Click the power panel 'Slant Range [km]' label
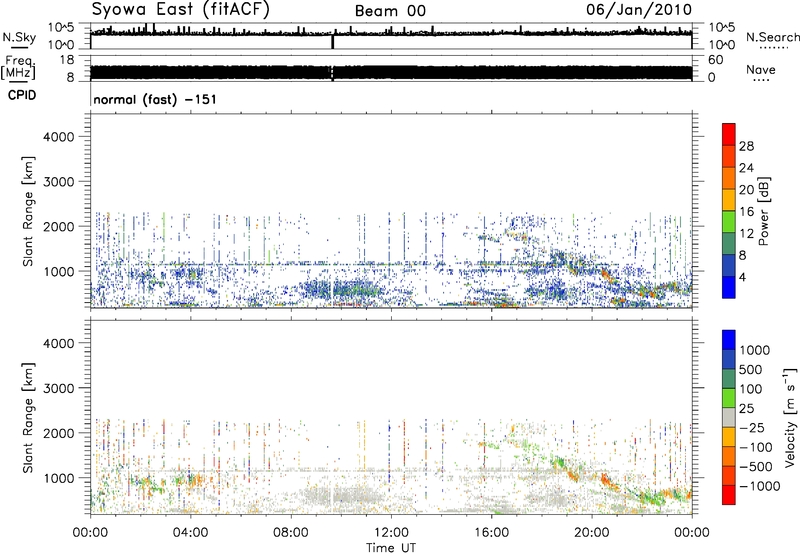Screen dimensions: 800x554 [x=28, y=211]
